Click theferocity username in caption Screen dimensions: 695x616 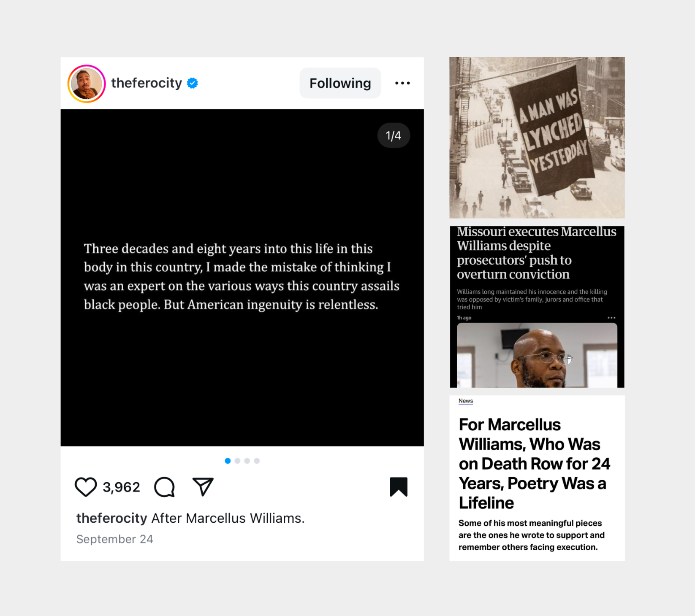(112, 518)
